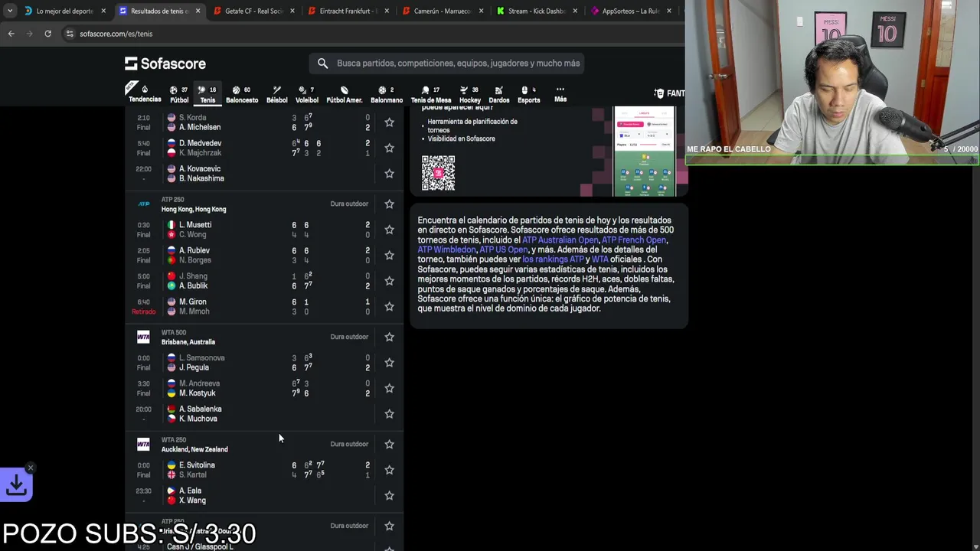The image size is (980, 551).
Task: Open the Esports section
Action: click(528, 94)
